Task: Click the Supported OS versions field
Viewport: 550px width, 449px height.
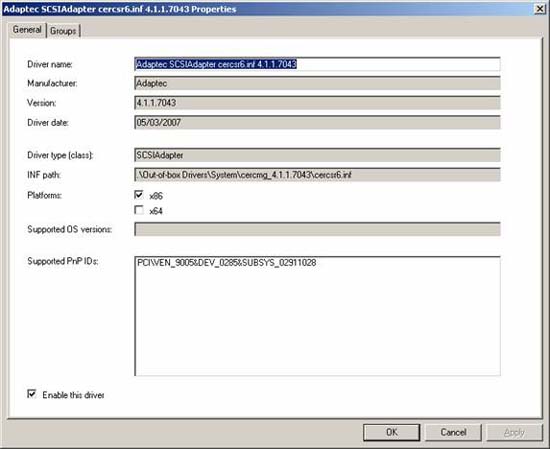Action: tap(317, 229)
